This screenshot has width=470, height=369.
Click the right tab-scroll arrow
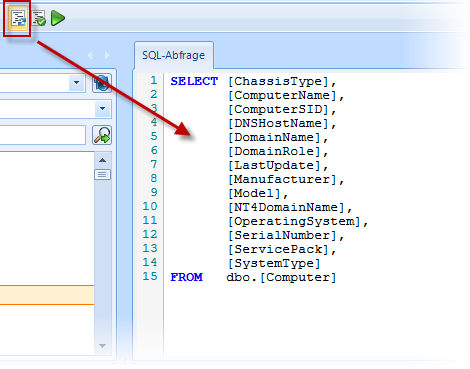click(x=107, y=55)
